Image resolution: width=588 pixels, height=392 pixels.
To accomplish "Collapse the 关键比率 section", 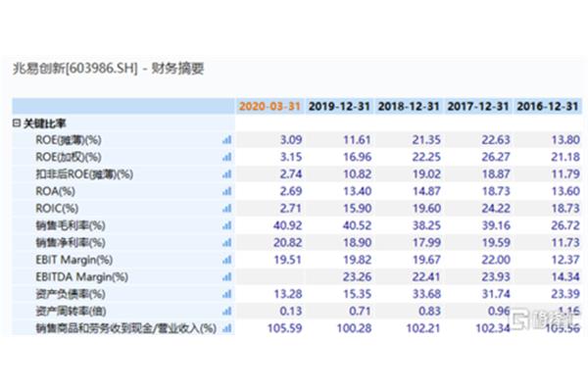I will 16,123.
